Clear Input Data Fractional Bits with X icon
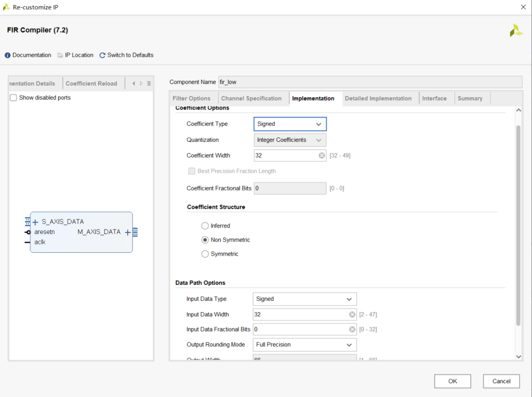Image resolution: width=532 pixels, height=397 pixels. point(352,330)
